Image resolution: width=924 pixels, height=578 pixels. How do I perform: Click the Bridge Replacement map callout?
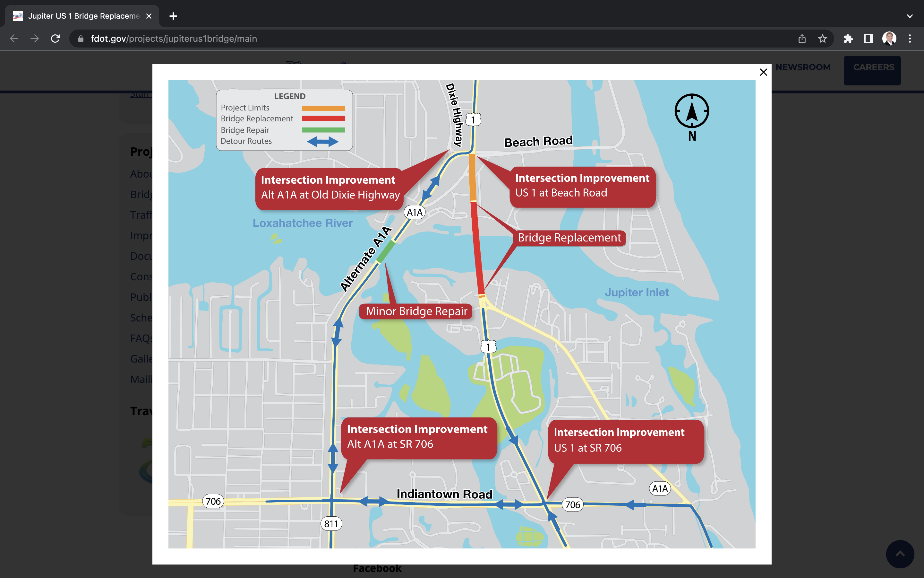tap(569, 238)
